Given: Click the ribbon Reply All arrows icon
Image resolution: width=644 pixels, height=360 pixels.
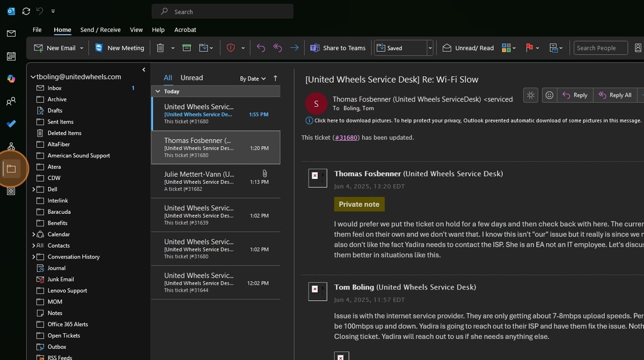Looking at the screenshot, I should (277, 48).
